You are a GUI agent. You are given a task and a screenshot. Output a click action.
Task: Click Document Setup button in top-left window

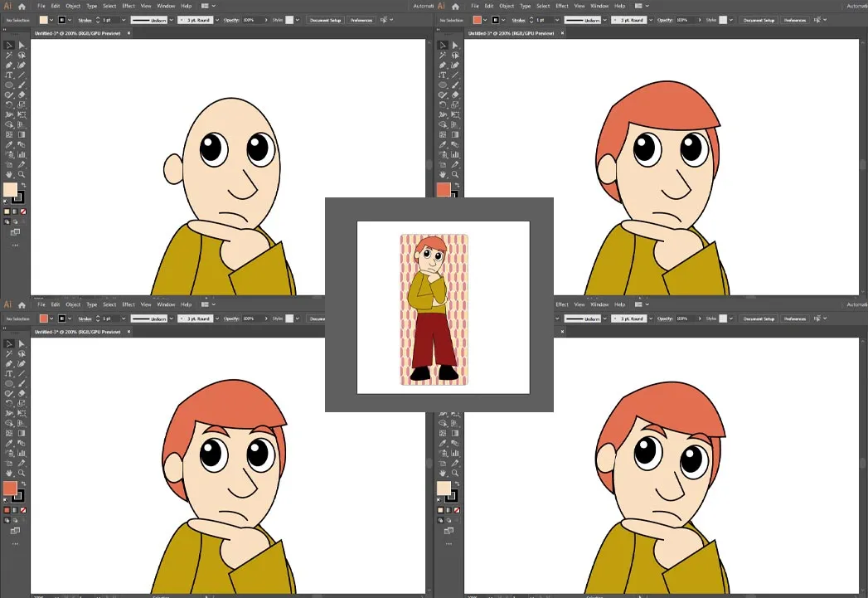326,20
